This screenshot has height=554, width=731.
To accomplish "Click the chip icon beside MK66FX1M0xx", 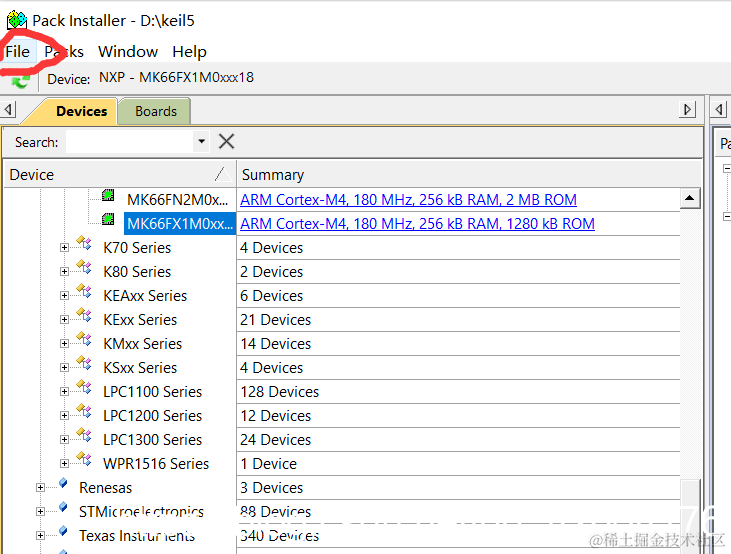I will point(108,219).
